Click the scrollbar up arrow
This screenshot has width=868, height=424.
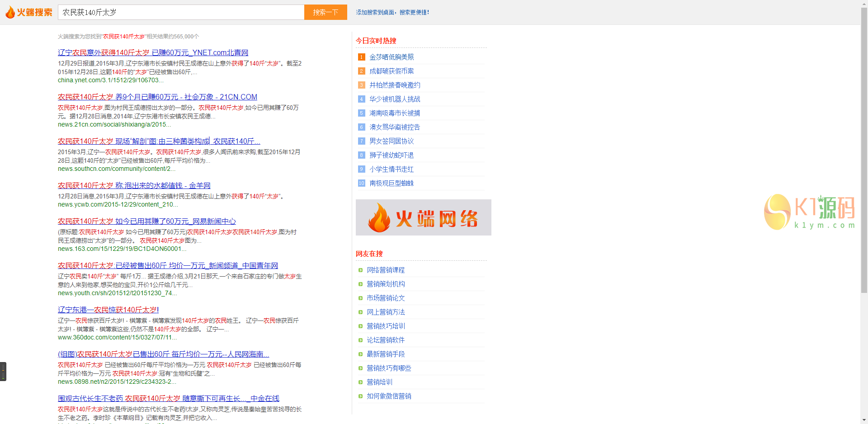864,4
